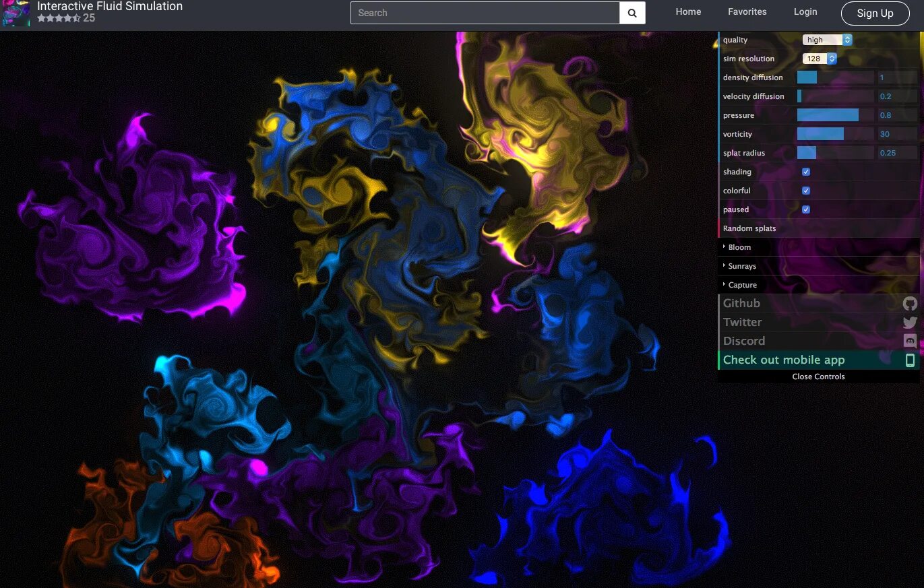Open the quality dropdown set to high
Viewport: 924px width, 588px height.
click(x=826, y=40)
